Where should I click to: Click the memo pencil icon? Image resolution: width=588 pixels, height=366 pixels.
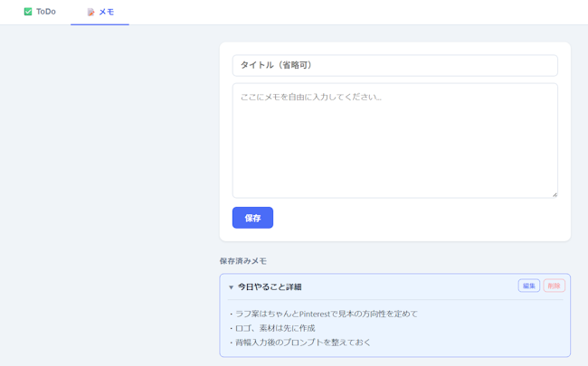(90, 13)
